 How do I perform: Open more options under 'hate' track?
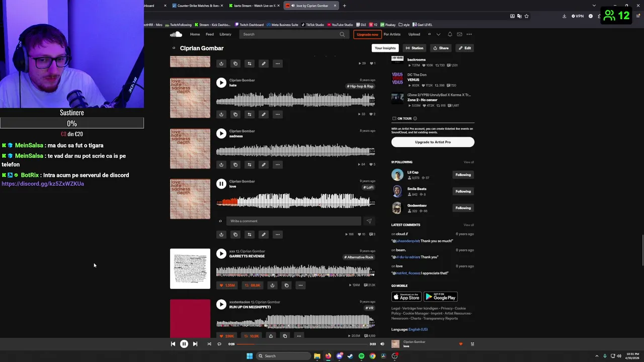[278, 114]
